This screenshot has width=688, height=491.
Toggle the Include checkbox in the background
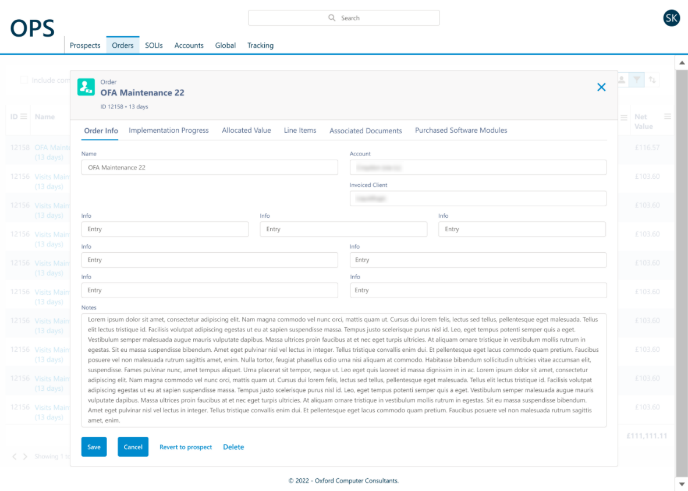tap(24, 80)
